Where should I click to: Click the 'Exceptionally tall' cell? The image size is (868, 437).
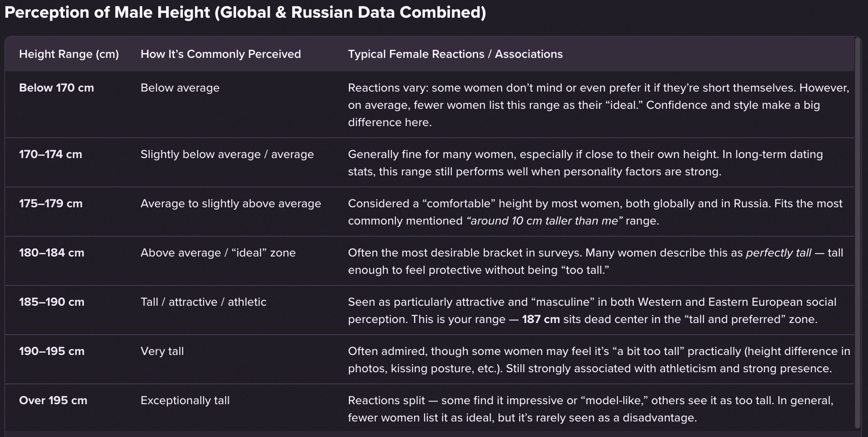pyautogui.click(x=185, y=401)
